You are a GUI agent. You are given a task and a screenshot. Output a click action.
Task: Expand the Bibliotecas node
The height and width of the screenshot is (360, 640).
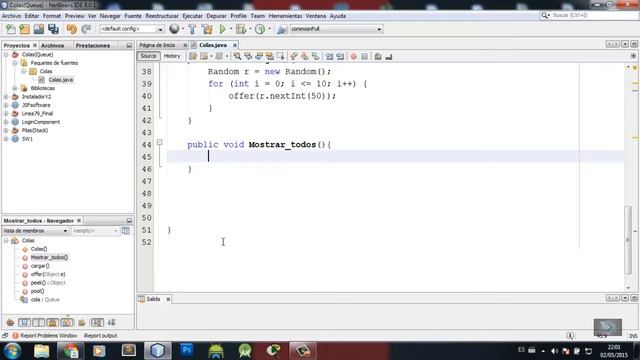15,88
